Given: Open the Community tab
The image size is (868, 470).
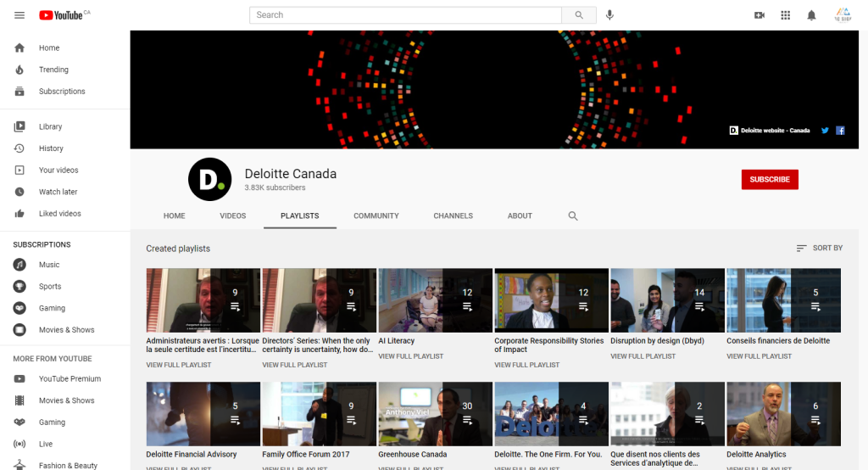Looking at the screenshot, I should (x=376, y=216).
